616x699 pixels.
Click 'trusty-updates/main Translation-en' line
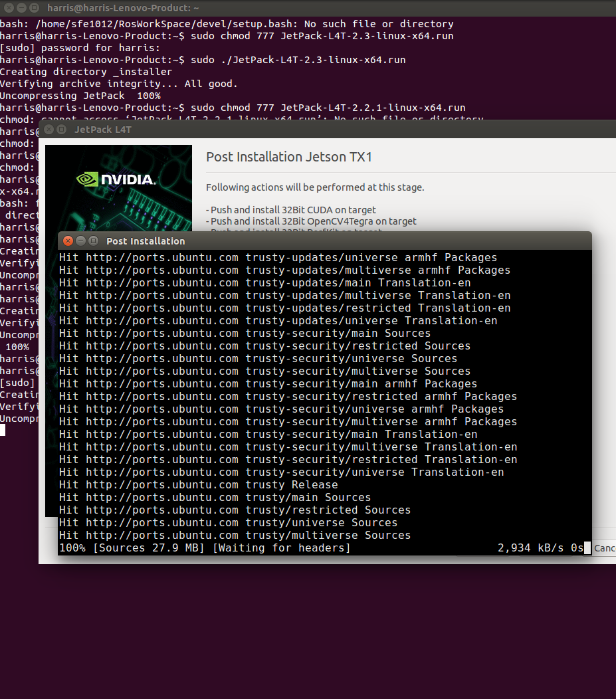pos(264,282)
